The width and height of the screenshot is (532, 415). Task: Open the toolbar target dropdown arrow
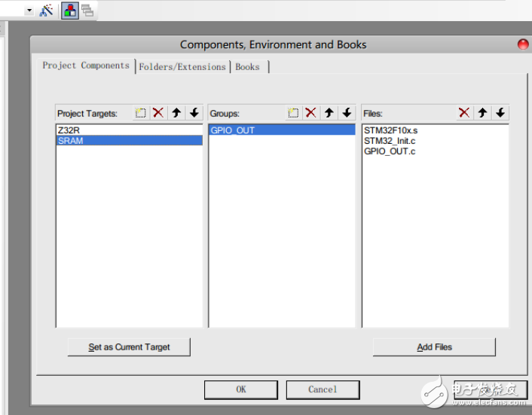(29, 11)
